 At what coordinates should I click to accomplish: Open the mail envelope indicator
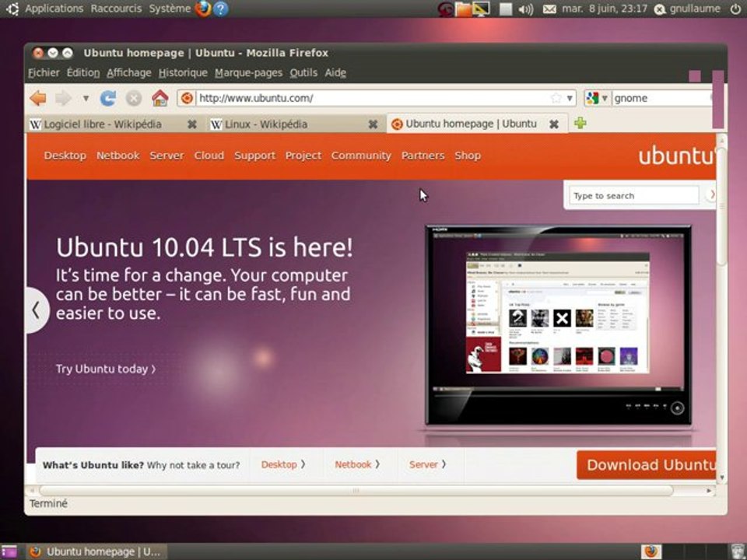pos(549,9)
